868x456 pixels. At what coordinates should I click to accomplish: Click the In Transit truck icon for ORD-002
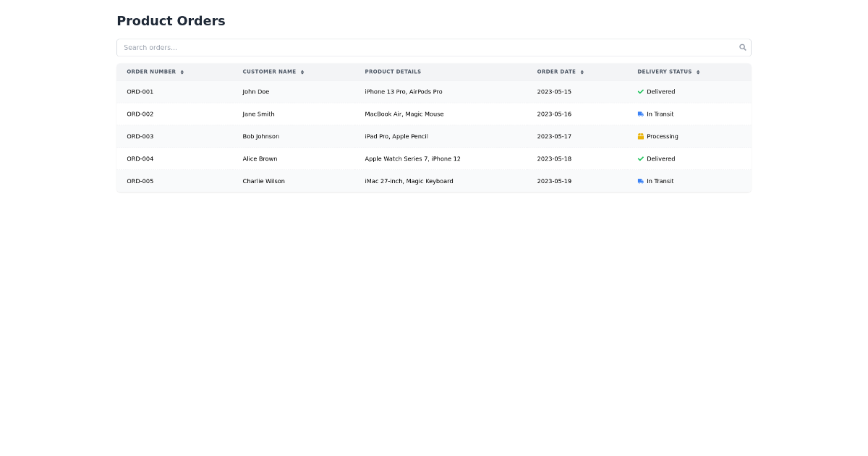click(x=641, y=114)
